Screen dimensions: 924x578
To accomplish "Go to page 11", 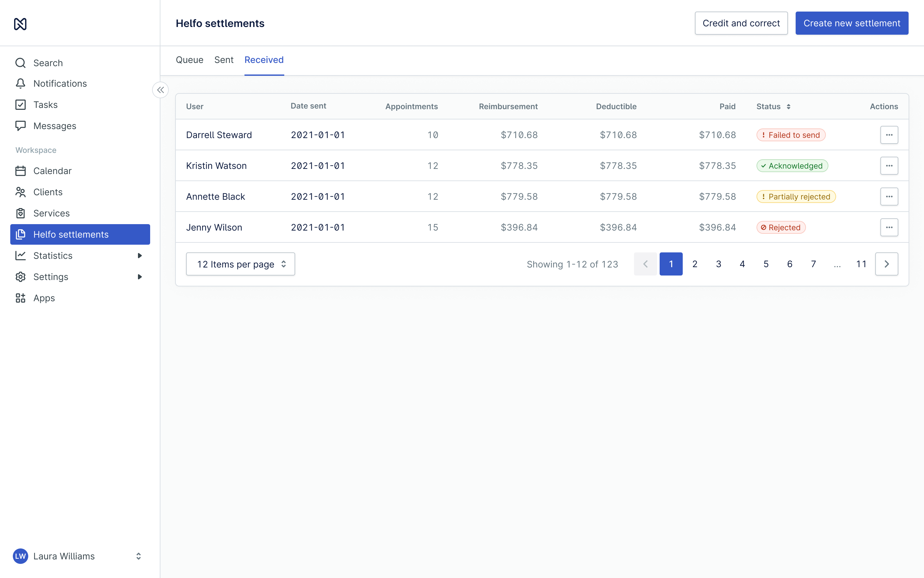I will (x=861, y=264).
